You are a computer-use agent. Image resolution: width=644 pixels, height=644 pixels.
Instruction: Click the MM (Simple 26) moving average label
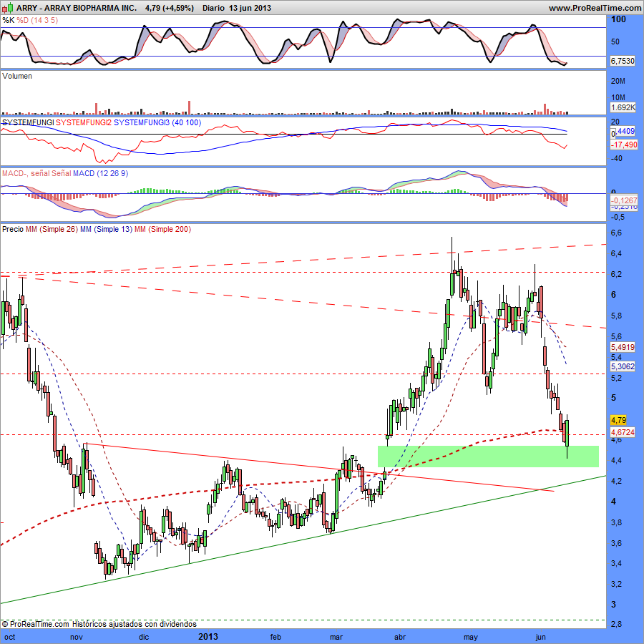(52, 229)
